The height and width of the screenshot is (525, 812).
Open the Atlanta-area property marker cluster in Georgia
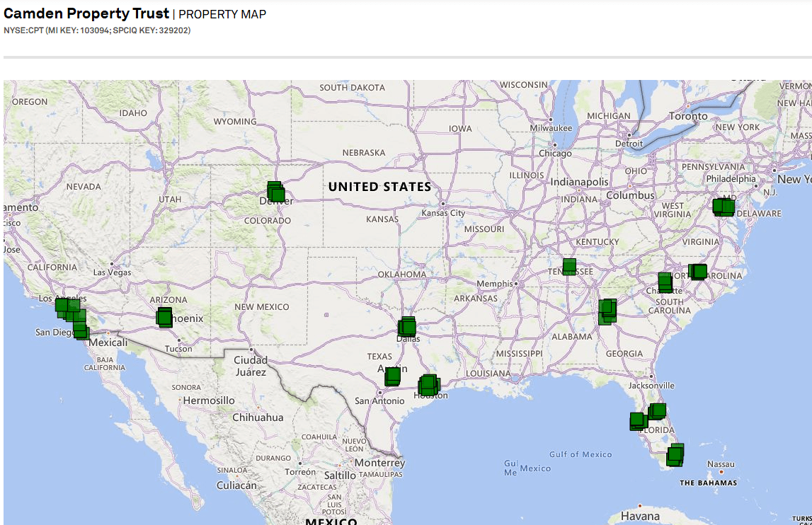pyautogui.click(x=607, y=312)
